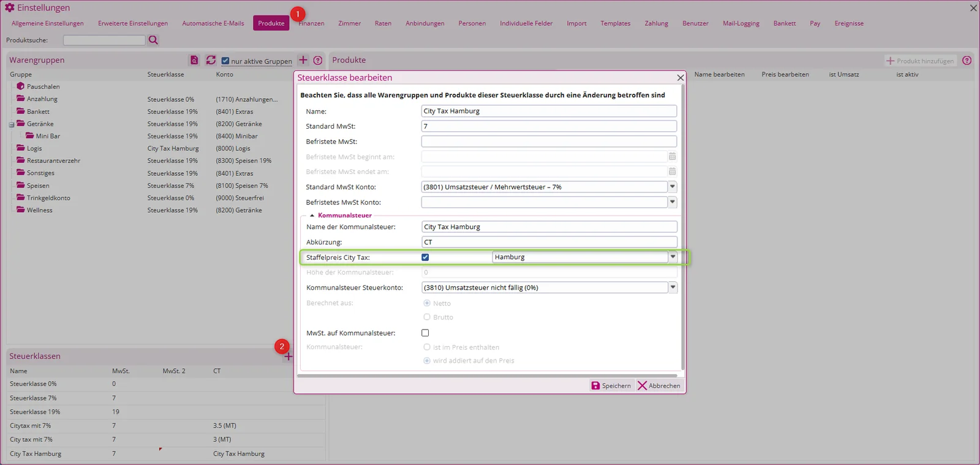The height and width of the screenshot is (465, 980).
Task: Switch to the Finanzen tab
Action: point(311,23)
